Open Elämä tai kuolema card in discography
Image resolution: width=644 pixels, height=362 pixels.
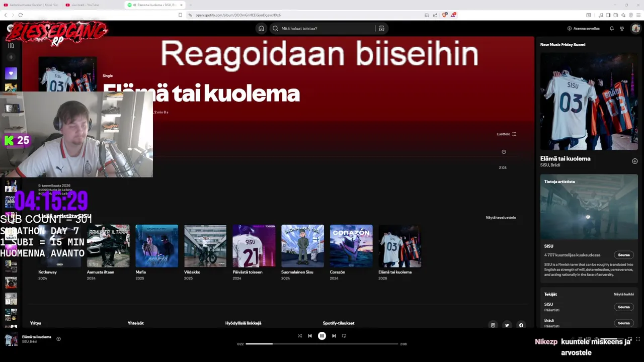tap(399, 252)
